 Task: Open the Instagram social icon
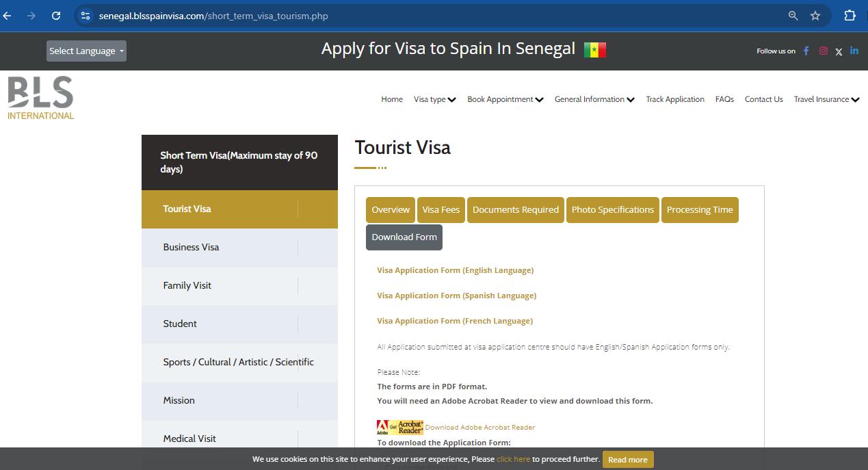point(824,51)
